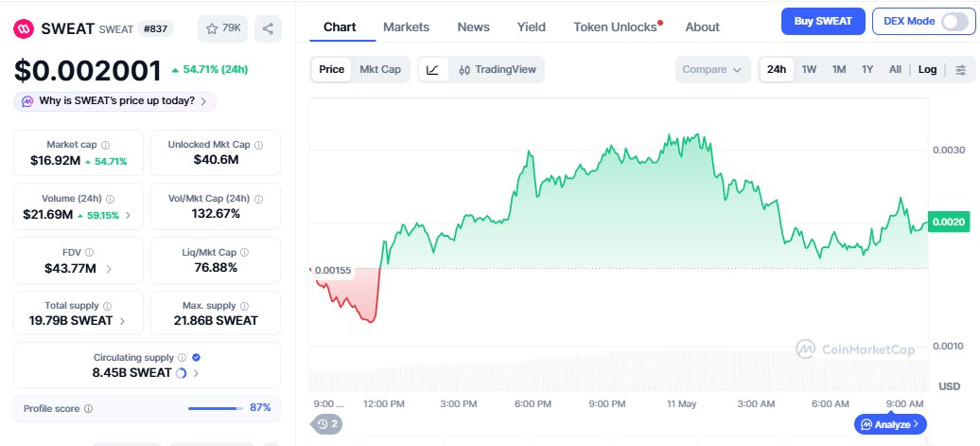Click the 76.88% Liq/Mkt Cap value
The image size is (980, 446).
click(216, 268)
